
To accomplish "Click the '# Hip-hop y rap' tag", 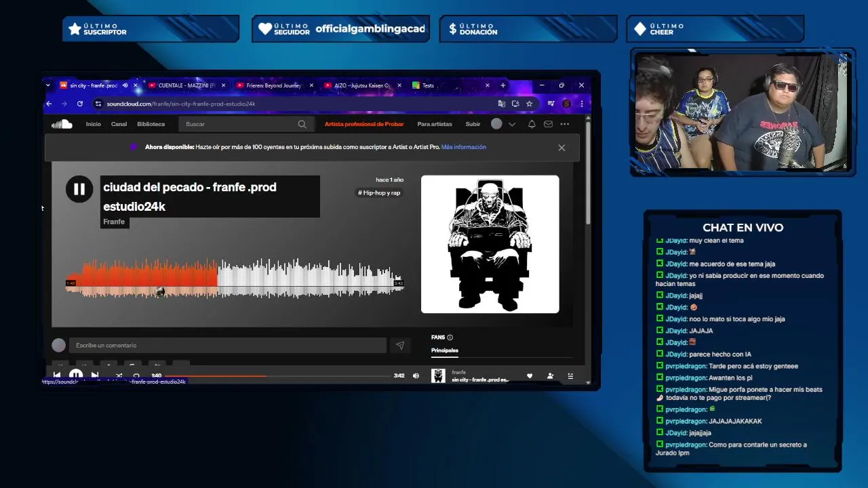I will [x=379, y=193].
